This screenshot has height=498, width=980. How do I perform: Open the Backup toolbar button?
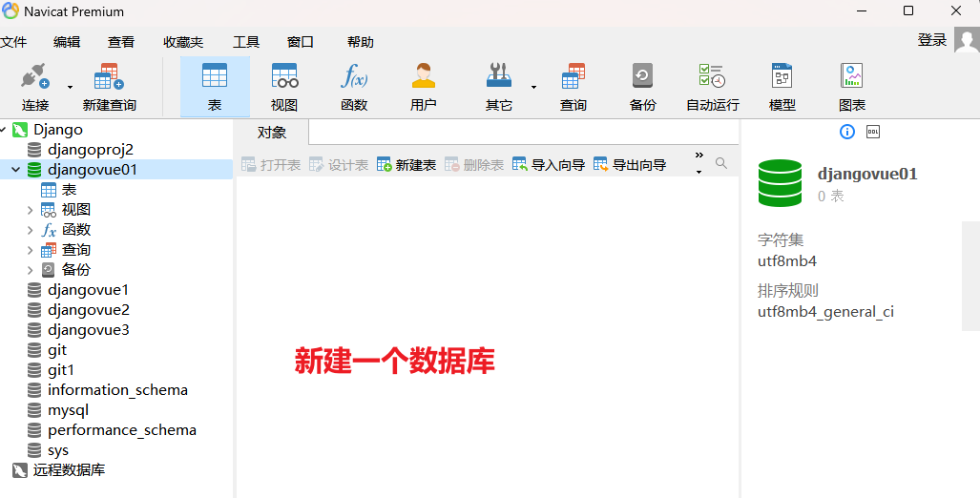point(642,88)
